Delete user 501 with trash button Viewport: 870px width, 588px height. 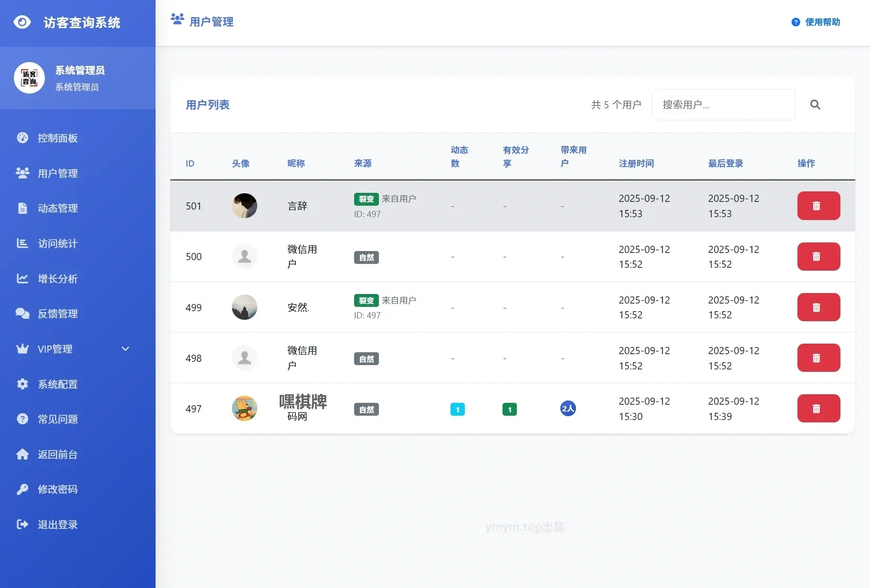pos(818,206)
